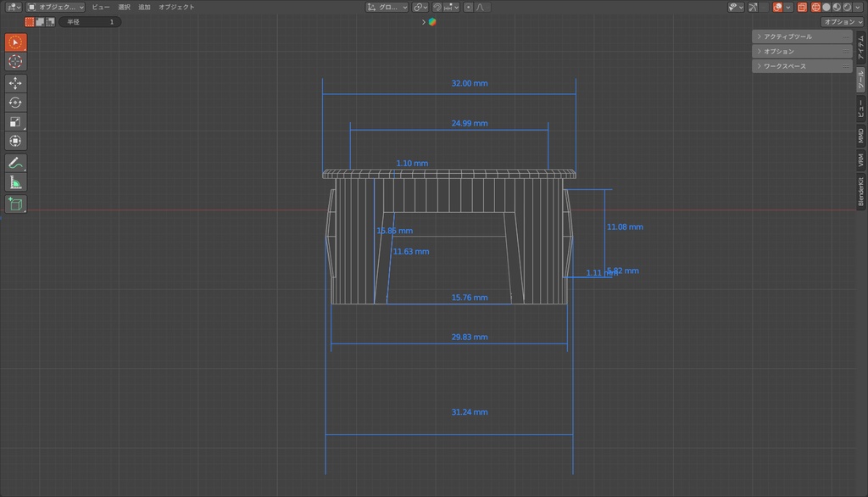Screen dimensions: 868x497
Task: Choose the subtract selection mode icon
Action: 50,21
